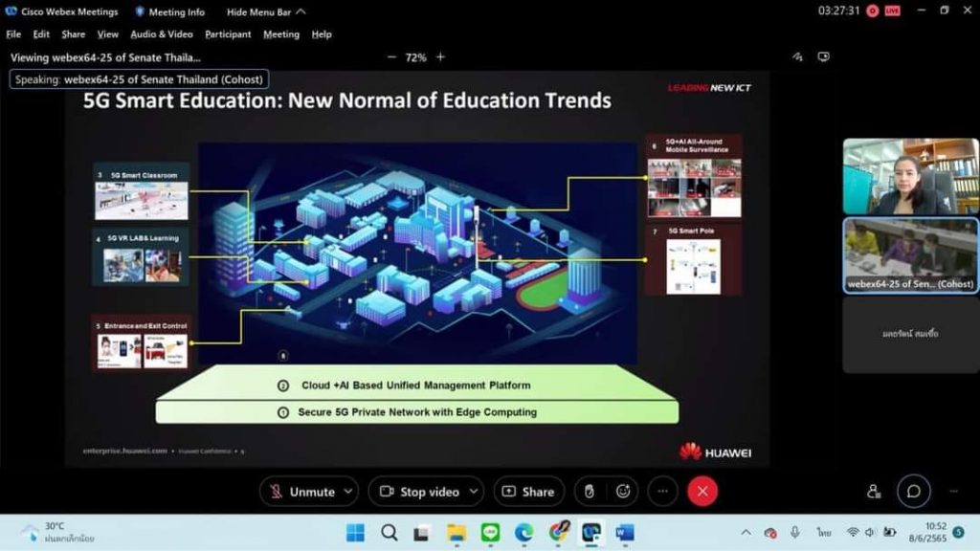Open the Chat panel icon

[913, 492]
